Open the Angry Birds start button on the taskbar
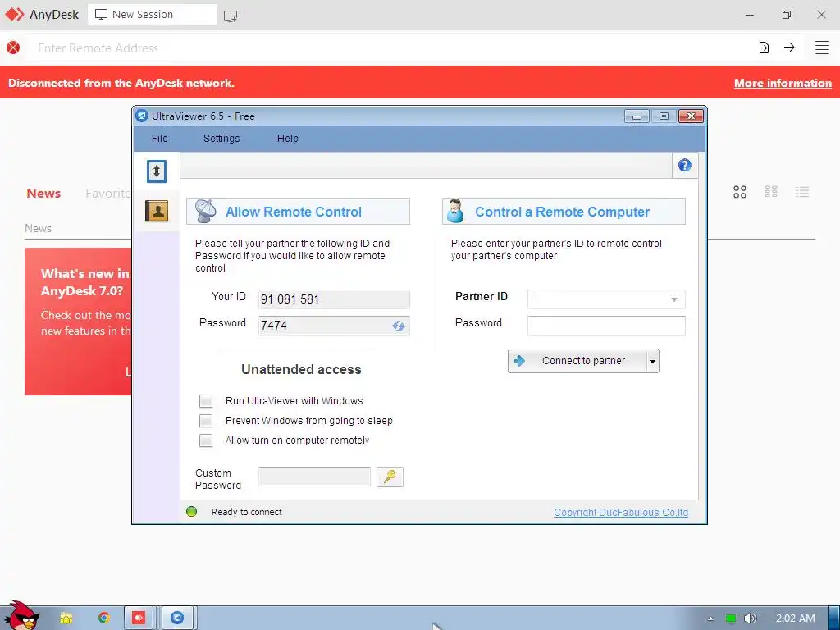The height and width of the screenshot is (630, 840). 22,616
